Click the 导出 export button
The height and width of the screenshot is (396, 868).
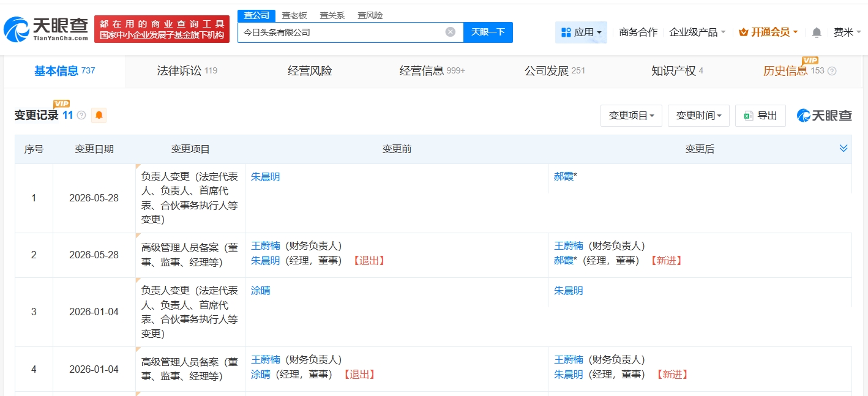tap(760, 115)
